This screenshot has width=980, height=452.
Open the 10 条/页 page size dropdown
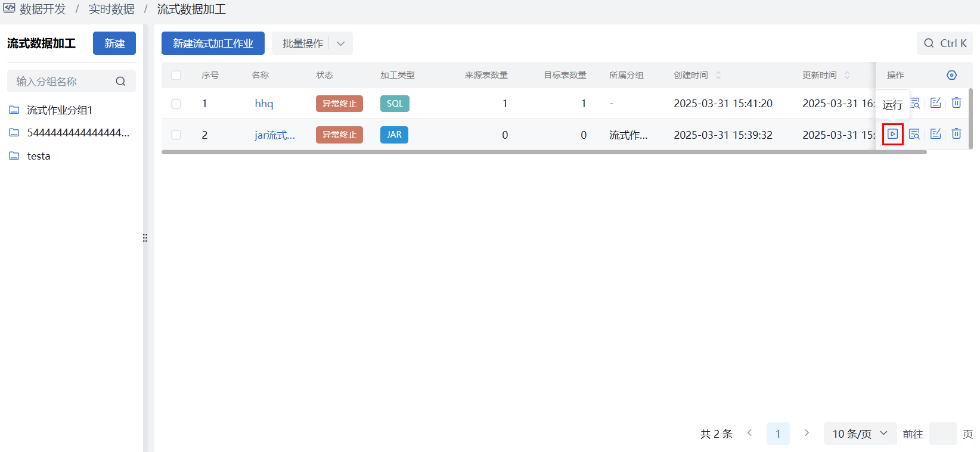[860, 434]
